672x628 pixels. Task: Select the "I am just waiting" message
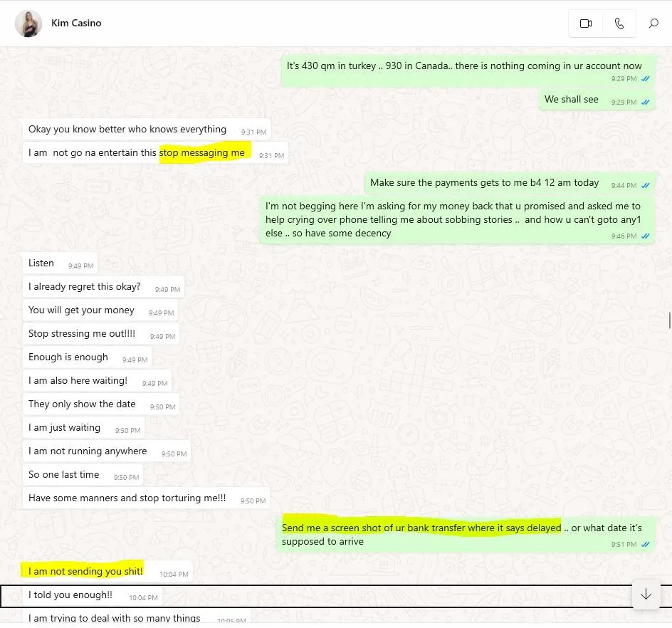(x=83, y=428)
